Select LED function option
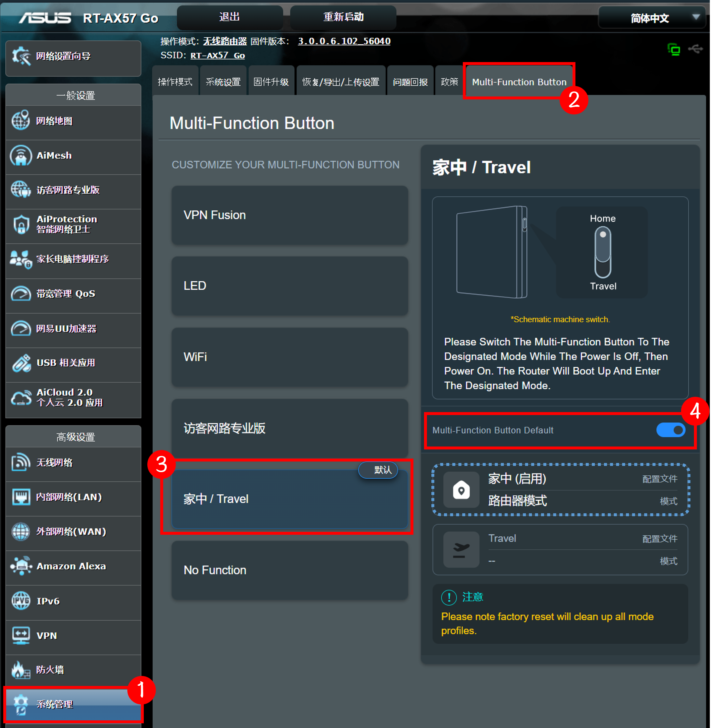The width and height of the screenshot is (716, 728). click(x=290, y=286)
